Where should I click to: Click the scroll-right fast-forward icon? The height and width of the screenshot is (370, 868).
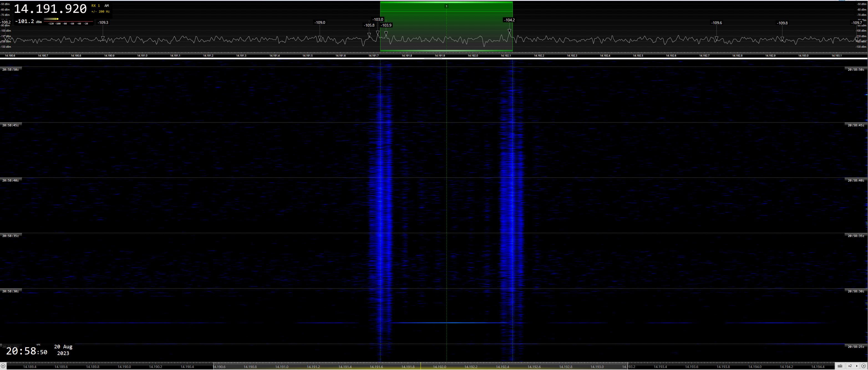pos(863,366)
